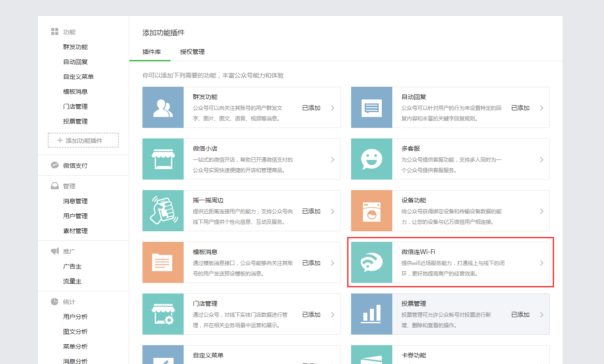
Task: Click the 管理 inbox icon in sidebar
Action: (55, 186)
